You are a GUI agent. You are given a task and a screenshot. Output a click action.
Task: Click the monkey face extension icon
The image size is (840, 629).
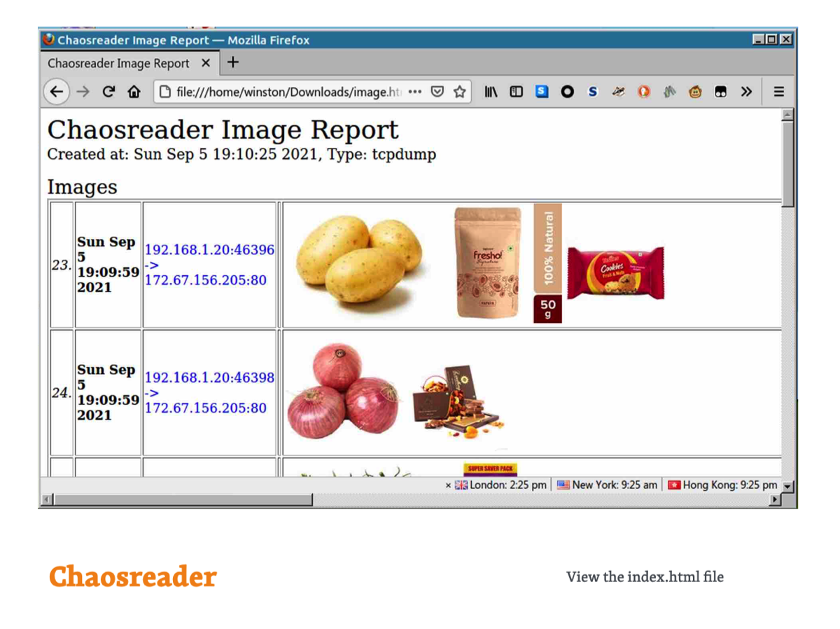(694, 92)
